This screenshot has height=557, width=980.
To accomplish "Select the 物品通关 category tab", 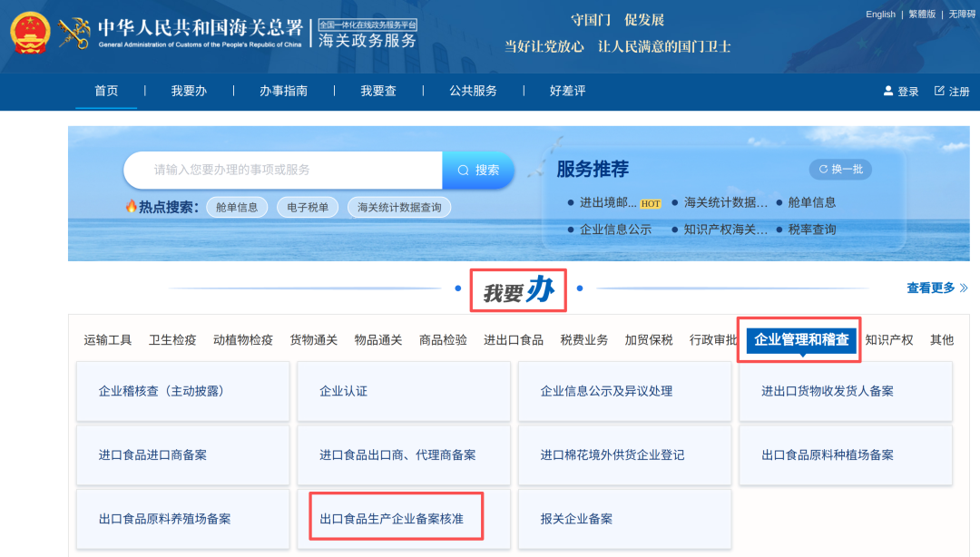I will coord(378,339).
